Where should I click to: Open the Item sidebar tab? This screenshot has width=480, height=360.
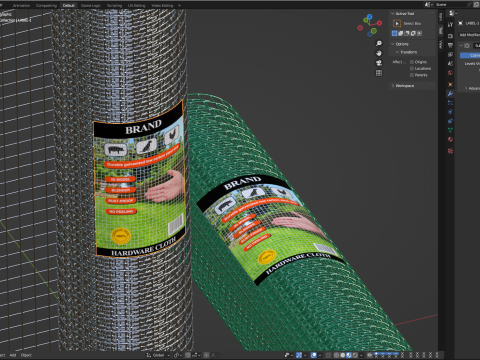[x=441, y=17]
